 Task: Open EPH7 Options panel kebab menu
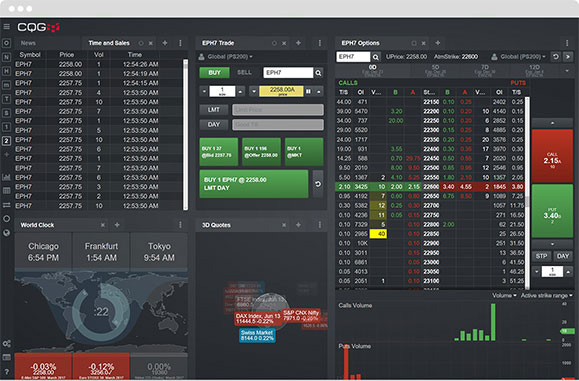coord(567,43)
